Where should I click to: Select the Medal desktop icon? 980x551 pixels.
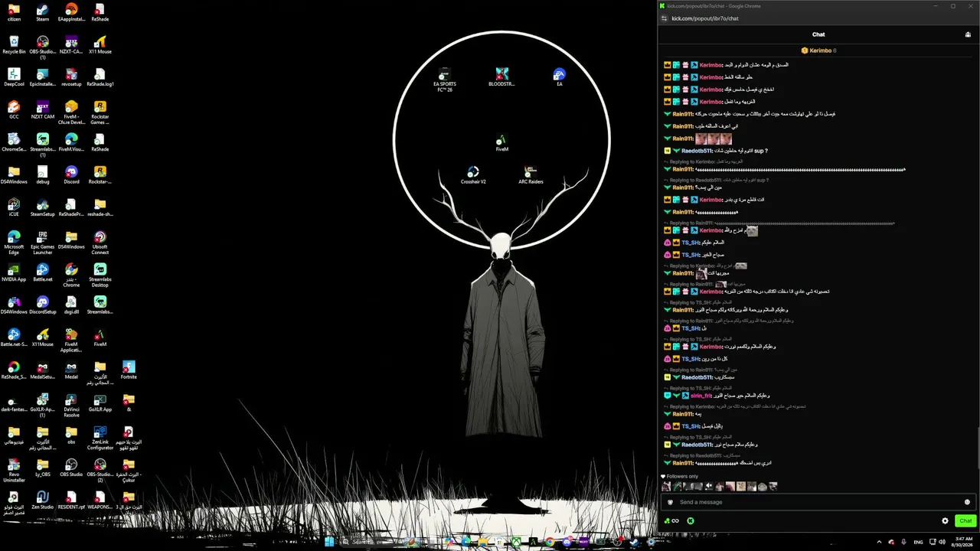click(71, 370)
